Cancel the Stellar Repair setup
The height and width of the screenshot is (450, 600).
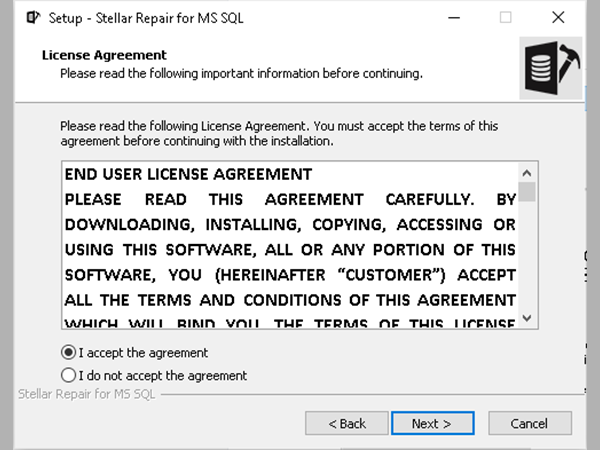pyautogui.click(x=530, y=423)
